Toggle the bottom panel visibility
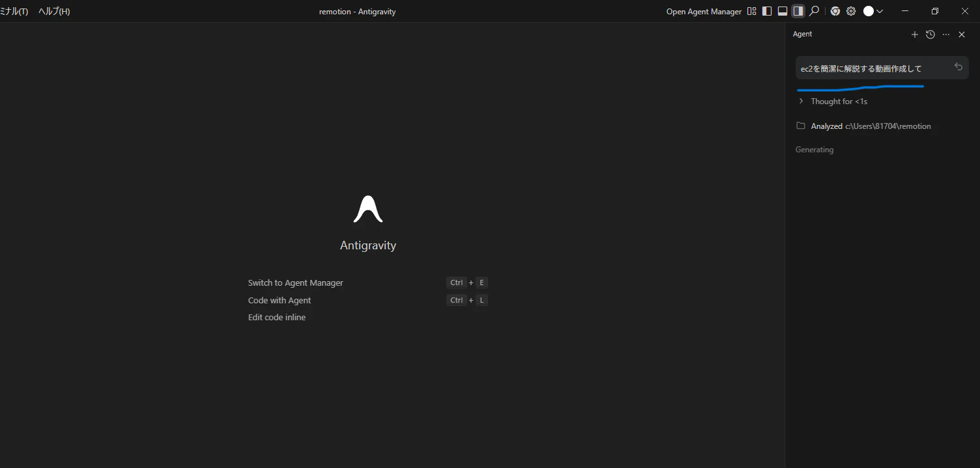This screenshot has height=468, width=980. pyautogui.click(x=783, y=11)
